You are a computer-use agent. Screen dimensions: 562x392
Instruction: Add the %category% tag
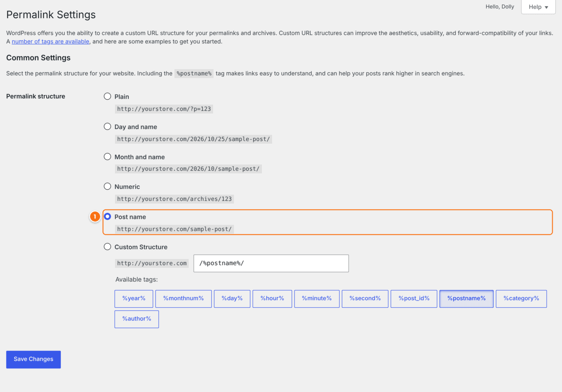(x=521, y=298)
